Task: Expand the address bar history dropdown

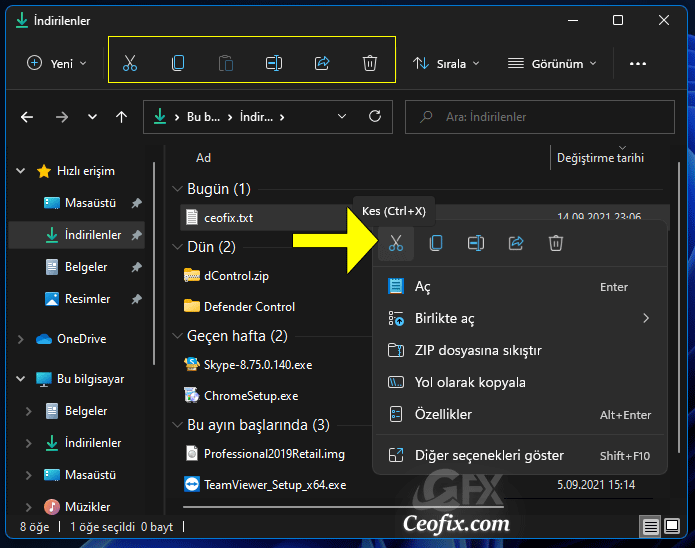Action: point(342,117)
